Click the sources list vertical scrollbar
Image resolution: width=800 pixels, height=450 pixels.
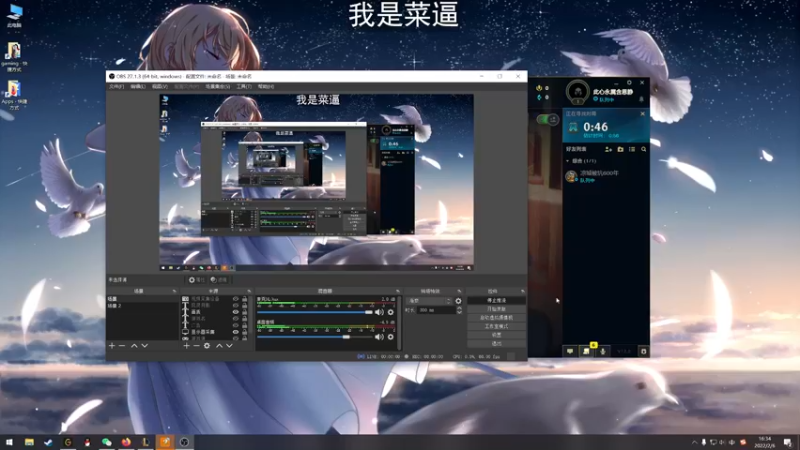(x=252, y=317)
